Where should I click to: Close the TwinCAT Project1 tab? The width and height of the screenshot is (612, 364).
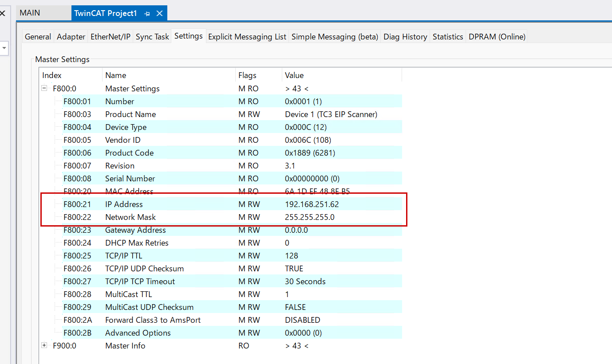(x=159, y=13)
